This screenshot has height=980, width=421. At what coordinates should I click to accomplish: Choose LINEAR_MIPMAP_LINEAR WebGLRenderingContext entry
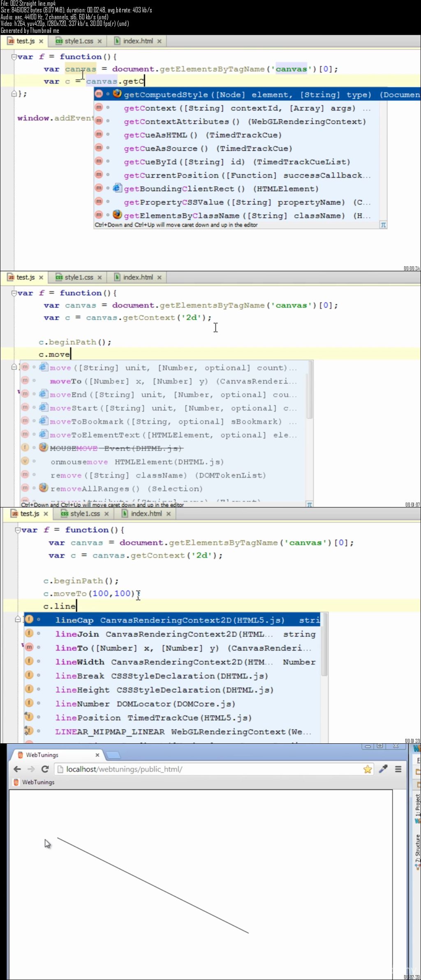(172, 732)
